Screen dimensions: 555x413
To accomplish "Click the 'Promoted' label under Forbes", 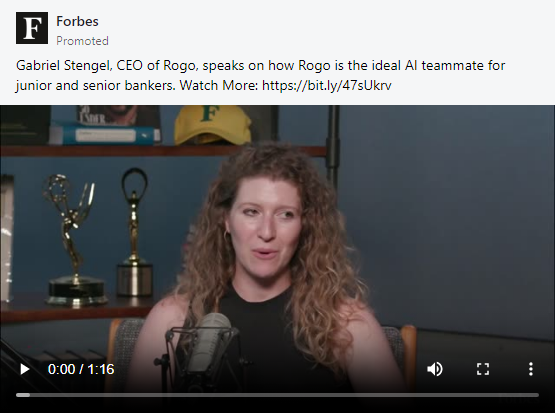I will (x=82, y=41).
